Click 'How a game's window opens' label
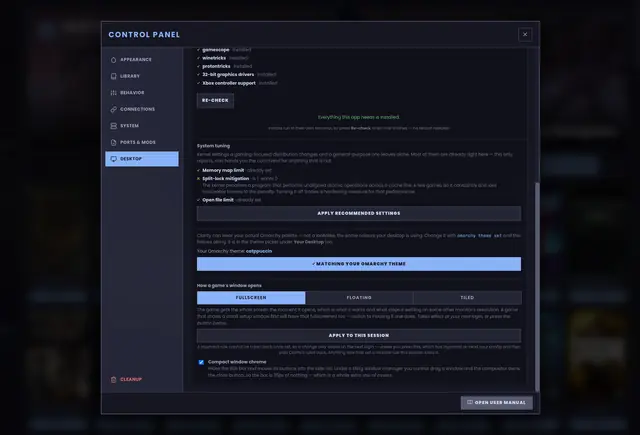The image size is (640, 435). click(x=229, y=285)
